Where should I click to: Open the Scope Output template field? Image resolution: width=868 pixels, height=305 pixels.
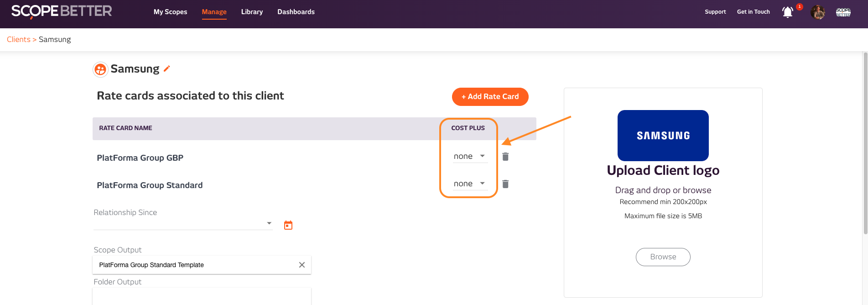tap(202, 265)
